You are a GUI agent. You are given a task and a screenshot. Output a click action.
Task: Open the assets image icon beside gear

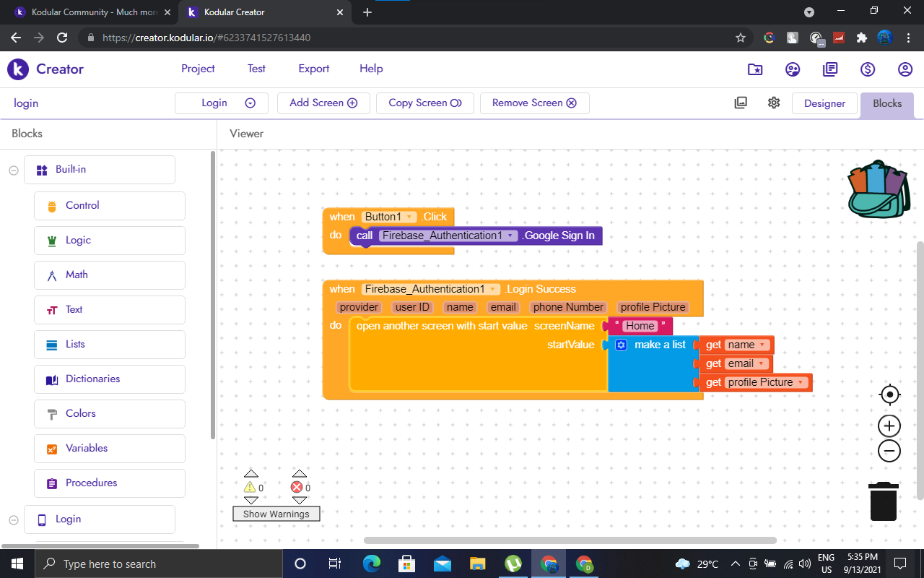[741, 103]
